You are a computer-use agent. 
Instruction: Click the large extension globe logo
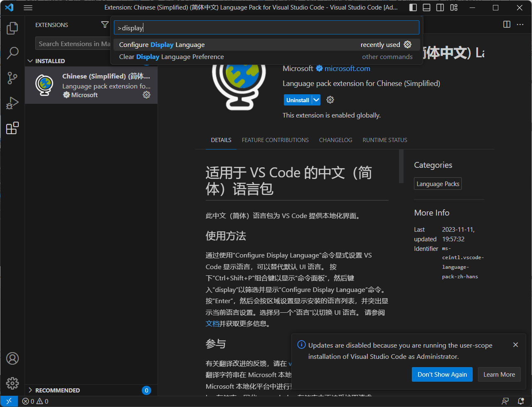(239, 85)
